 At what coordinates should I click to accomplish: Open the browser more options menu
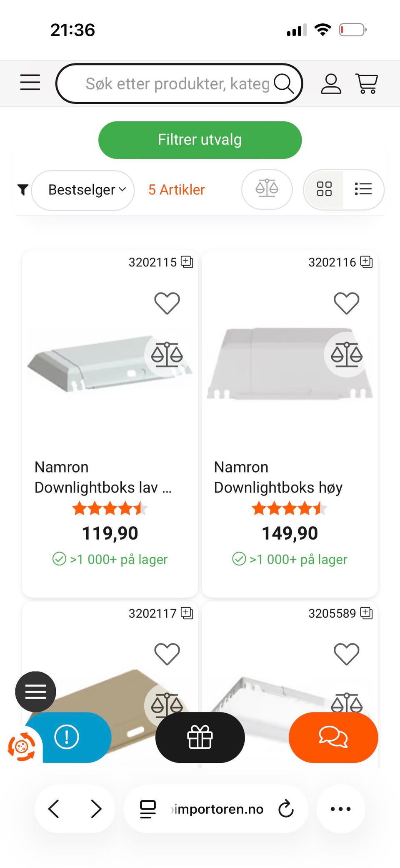pyautogui.click(x=340, y=809)
